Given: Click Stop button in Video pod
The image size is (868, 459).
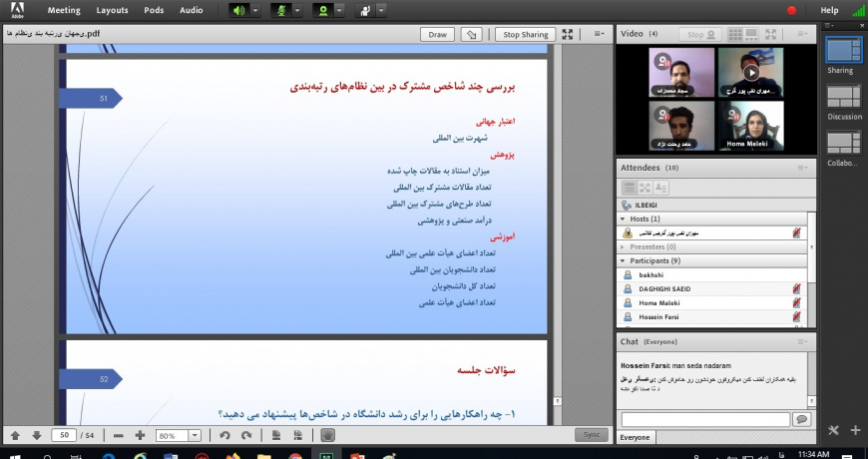Looking at the screenshot, I should pos(700,34).
